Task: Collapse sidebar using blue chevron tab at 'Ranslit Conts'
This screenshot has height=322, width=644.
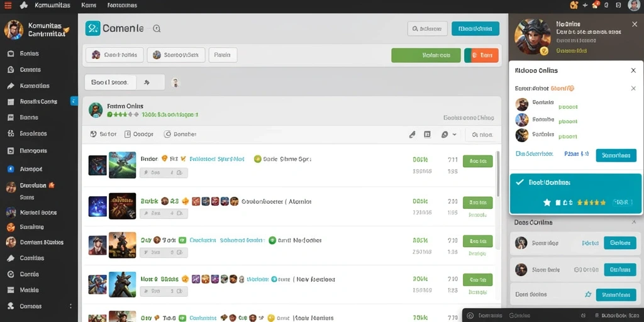Action: [74, 101]
